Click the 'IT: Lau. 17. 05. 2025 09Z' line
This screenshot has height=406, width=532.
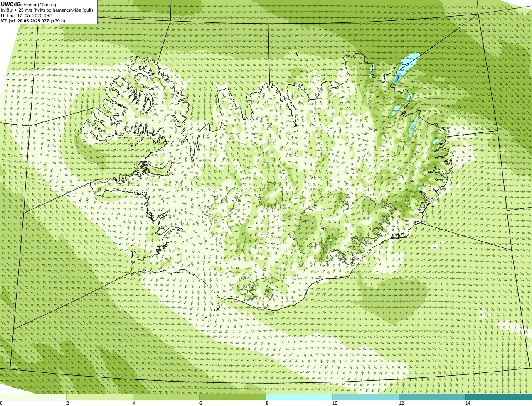tap(26, 15)
